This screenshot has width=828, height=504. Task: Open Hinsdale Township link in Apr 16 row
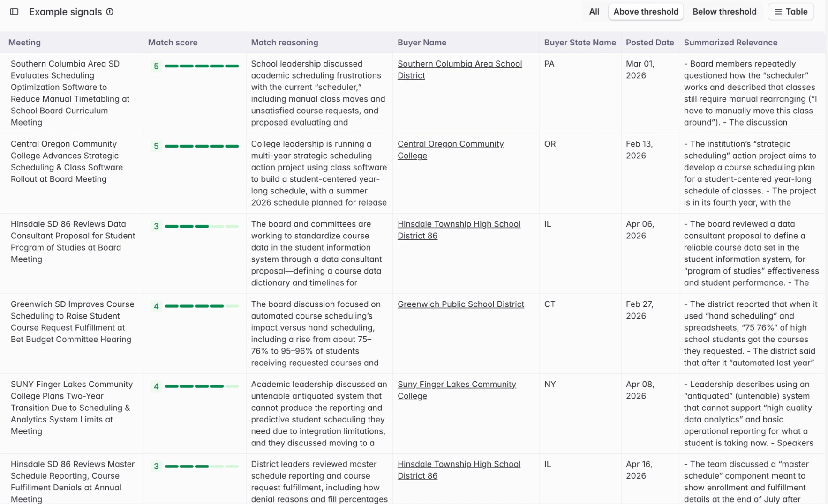[459, 470]
